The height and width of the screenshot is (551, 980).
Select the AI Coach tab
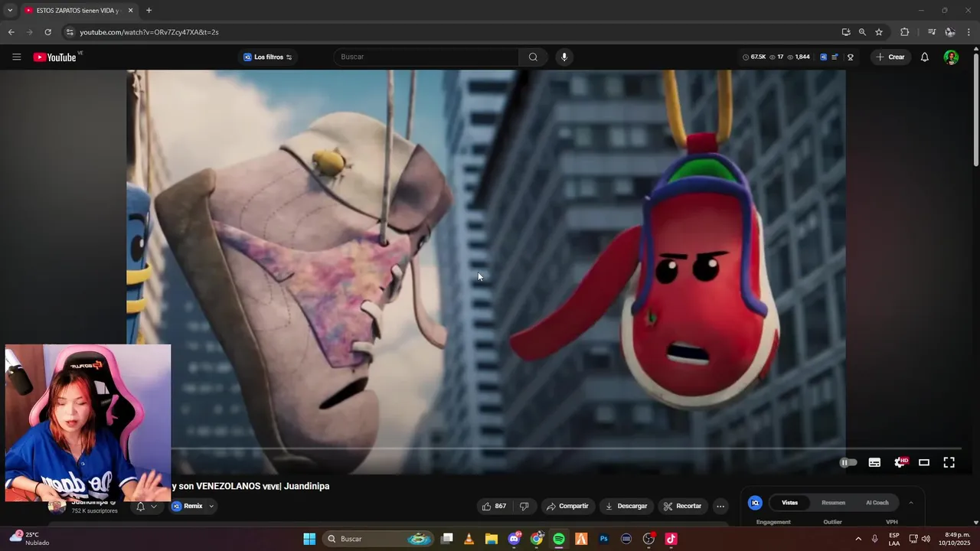[877, 503]
